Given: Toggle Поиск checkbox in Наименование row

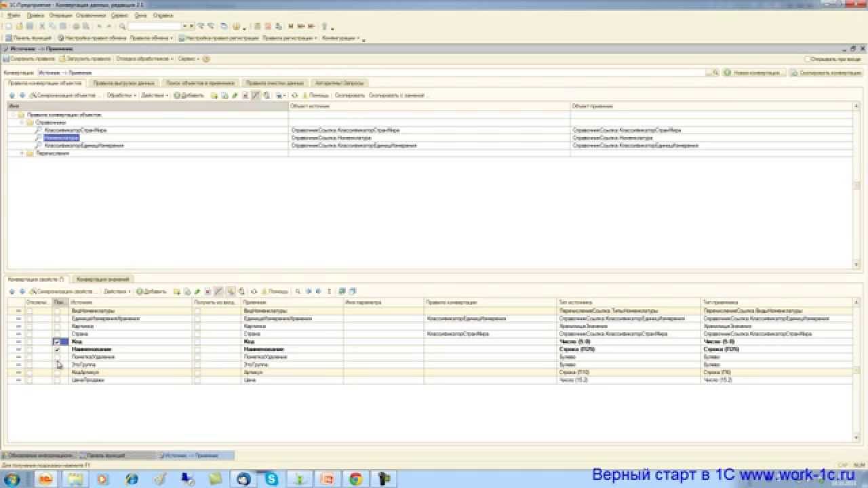Looking at the screenshot, I should (57, 349).
